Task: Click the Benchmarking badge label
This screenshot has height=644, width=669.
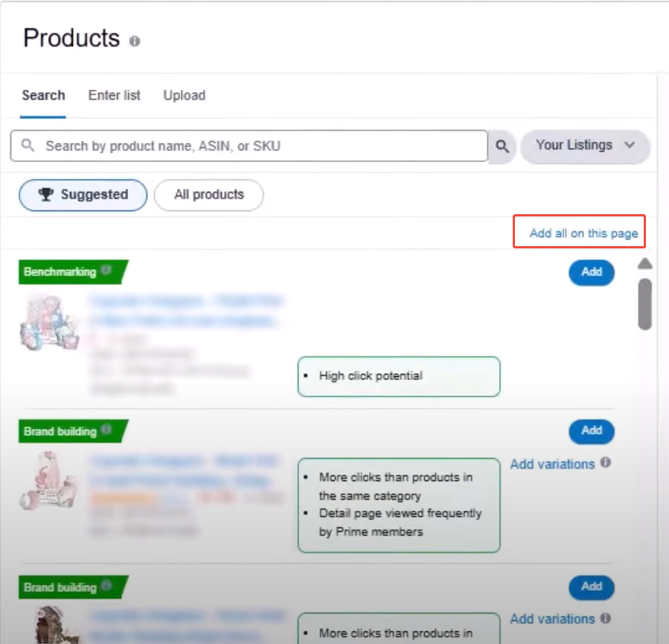Action: pos(60,271)
